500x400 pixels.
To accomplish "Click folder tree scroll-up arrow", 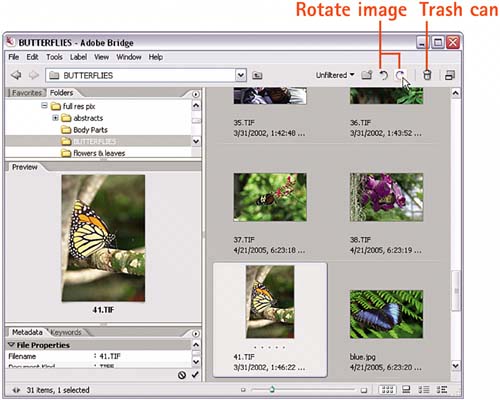I will pos(196,106).
